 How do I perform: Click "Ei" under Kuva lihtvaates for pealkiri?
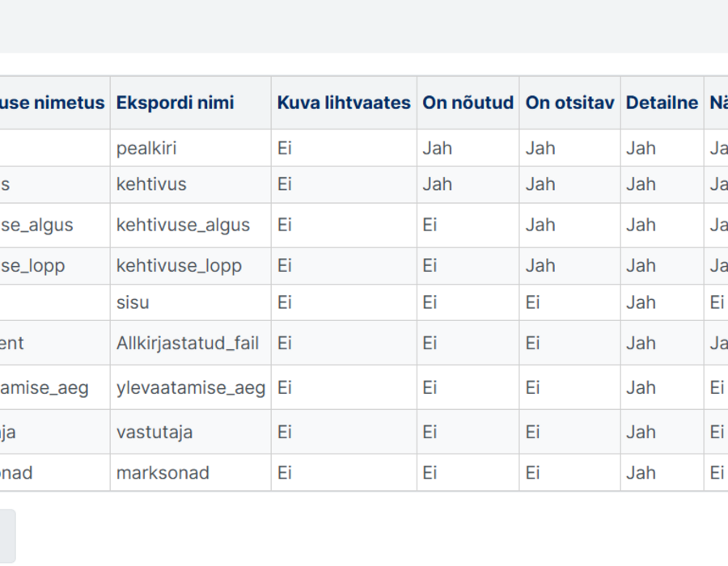[284, 148]
